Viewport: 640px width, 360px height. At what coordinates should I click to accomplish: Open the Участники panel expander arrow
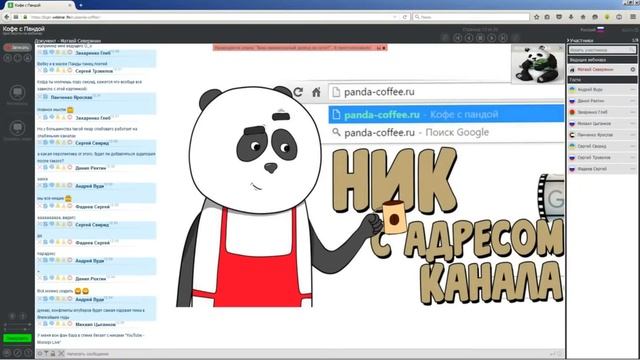tap(568, 40)
